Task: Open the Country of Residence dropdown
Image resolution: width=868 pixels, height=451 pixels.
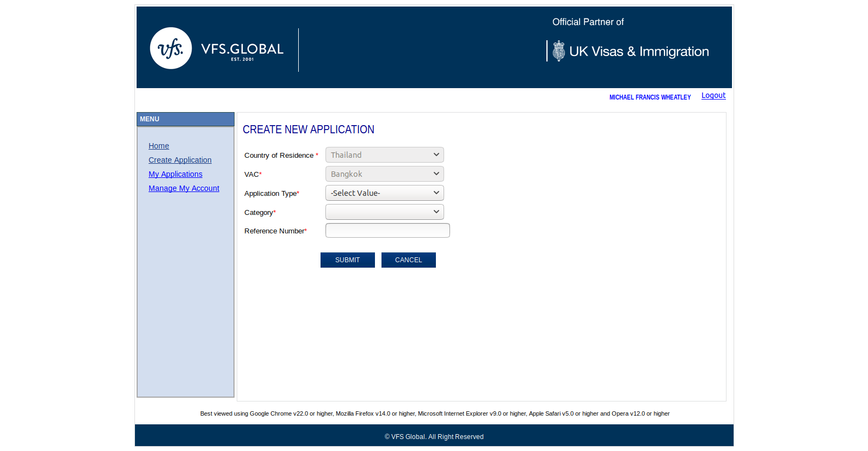Action: click(x=385, y=155)
